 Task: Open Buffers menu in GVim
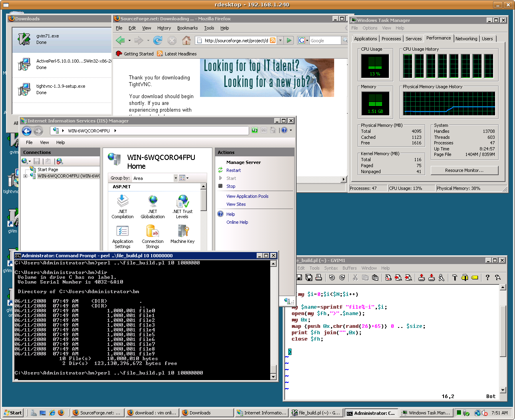[x=349, y=268]
